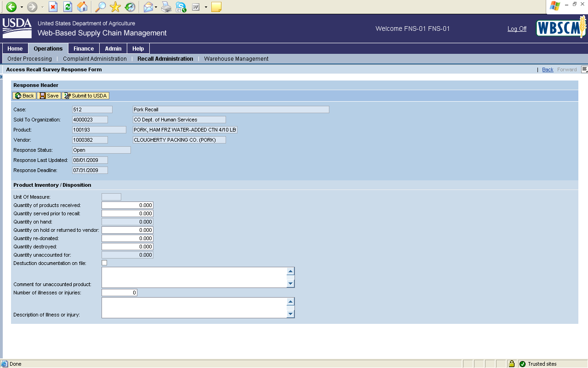The width and height of the screenshot is (588, 368).
Task: Click the browser Refresh icon
Action: tap(68, 7)
